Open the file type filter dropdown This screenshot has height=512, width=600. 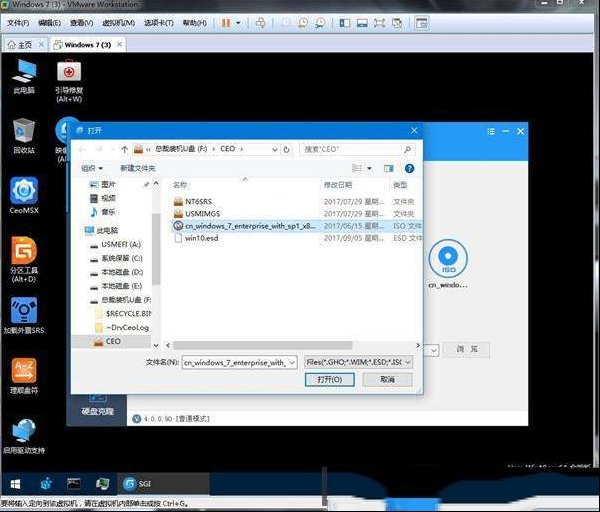(408, 362)
